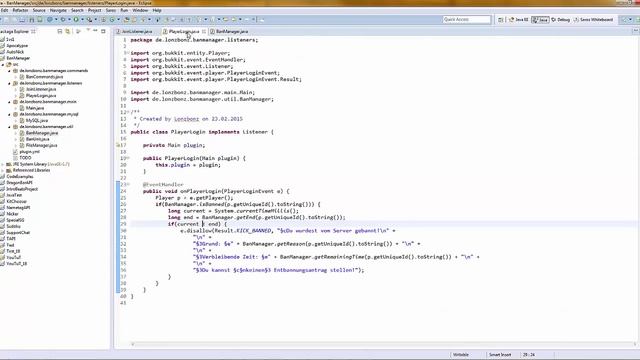Click the 29:24 cursor position in status bar
The width and height of the screenshot is (640, 360).
tap(529, 355)
